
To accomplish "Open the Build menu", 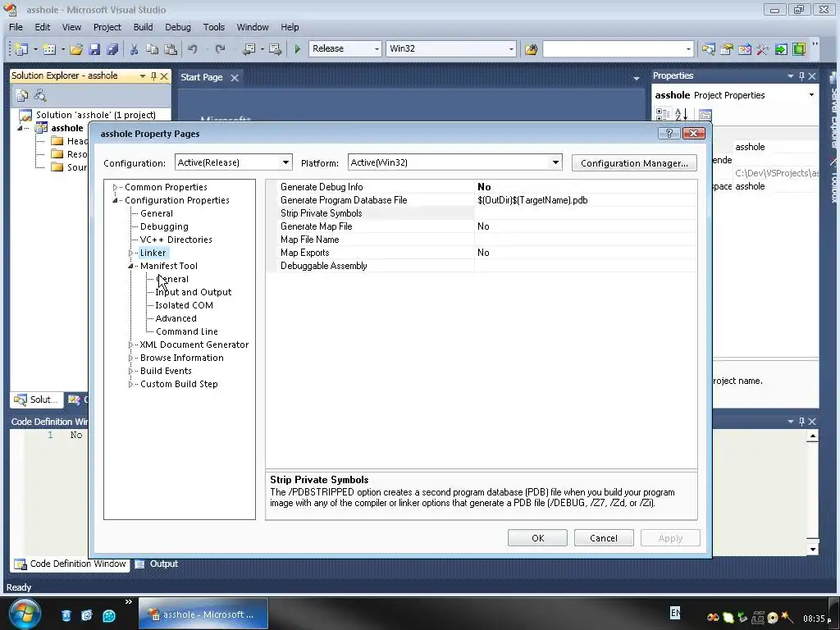I will (143, 27).
